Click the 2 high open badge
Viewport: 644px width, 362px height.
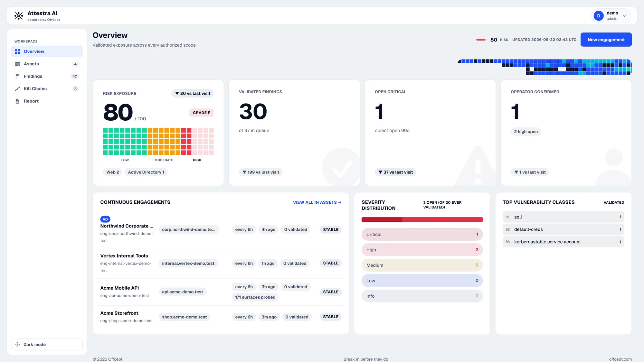point(526,132)
